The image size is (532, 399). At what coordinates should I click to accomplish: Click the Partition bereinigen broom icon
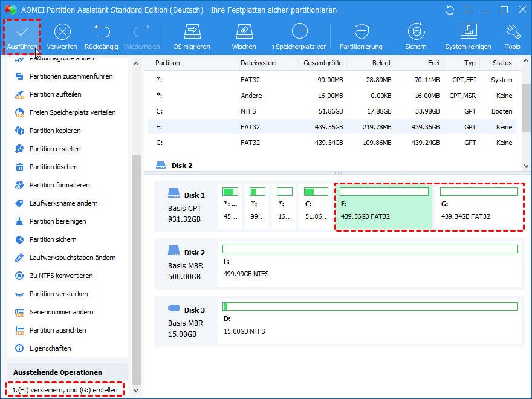coord(20,221)
